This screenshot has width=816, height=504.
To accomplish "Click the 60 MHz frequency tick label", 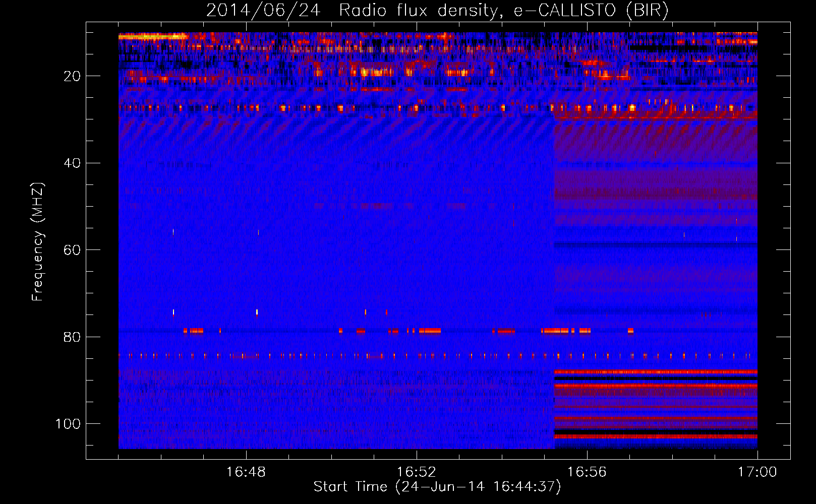I will 73,250.
